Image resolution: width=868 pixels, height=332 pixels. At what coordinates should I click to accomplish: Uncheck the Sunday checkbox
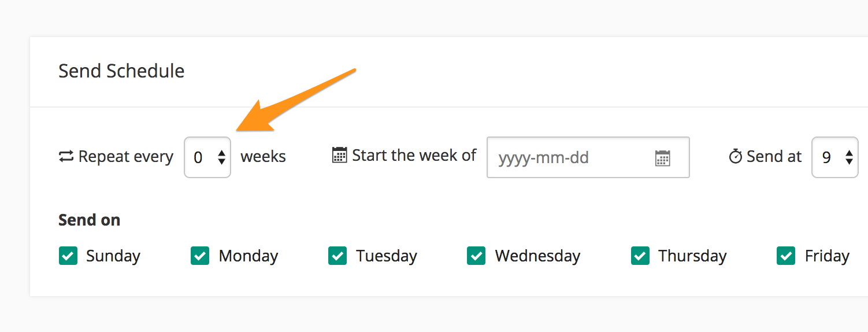68,256
